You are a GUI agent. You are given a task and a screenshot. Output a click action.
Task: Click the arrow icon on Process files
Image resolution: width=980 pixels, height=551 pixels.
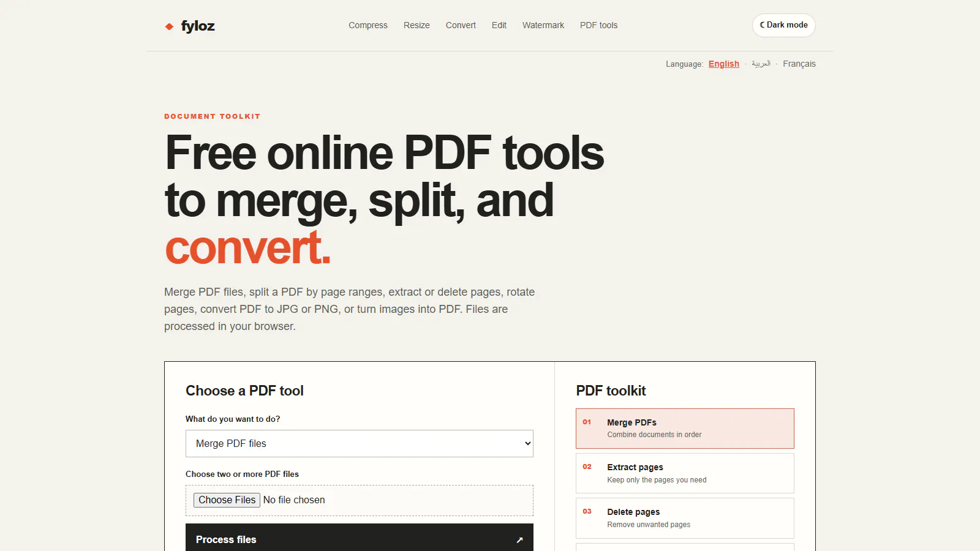pyautogui.click(x=519, y=540)
